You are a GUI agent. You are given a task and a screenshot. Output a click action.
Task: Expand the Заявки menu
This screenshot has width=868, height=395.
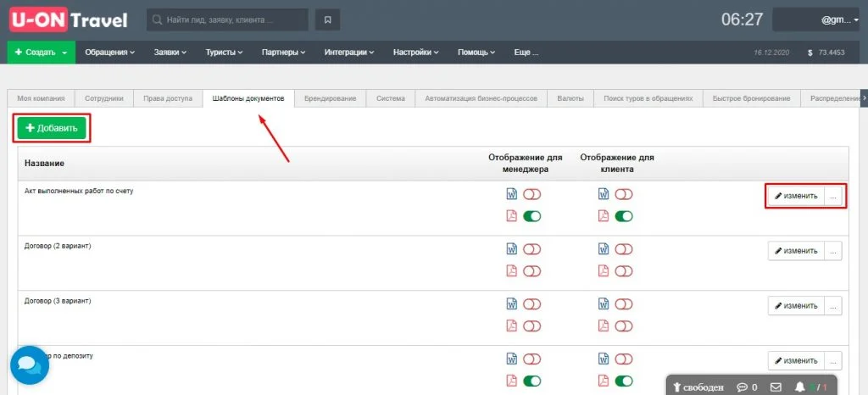(x=170, y=53)
